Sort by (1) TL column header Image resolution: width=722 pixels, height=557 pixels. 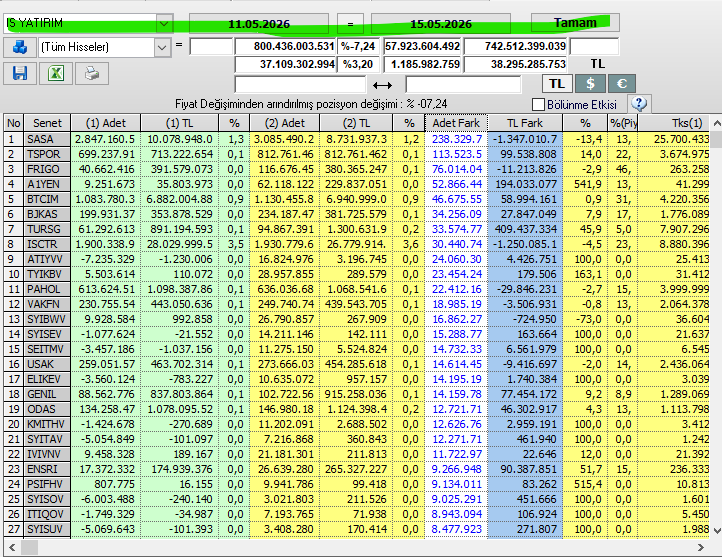click(x=179, y=123)
